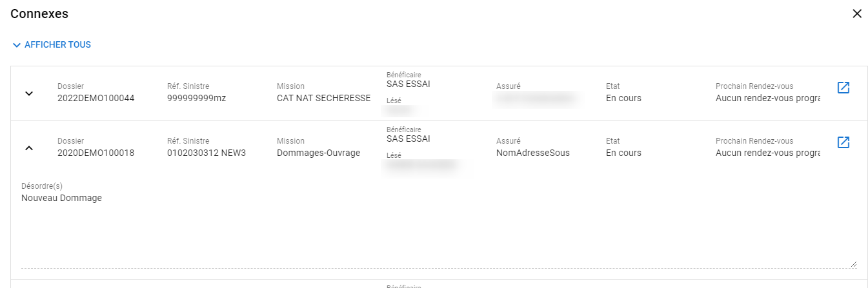Click Réf. Sinistre value 999999999mz
This screenshot has width=868, height=288.
click(x=196, y=99)
